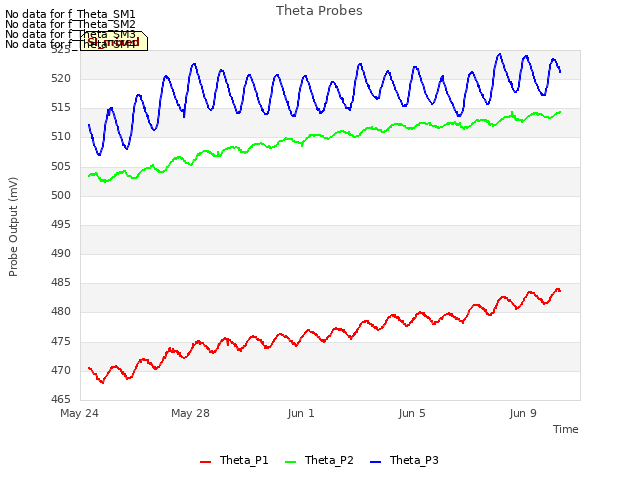Image resolution: width=640 pixels, height=480 pixels.
Task: Click the 510 y-axis tick label
Action: [x=61, y=137]
